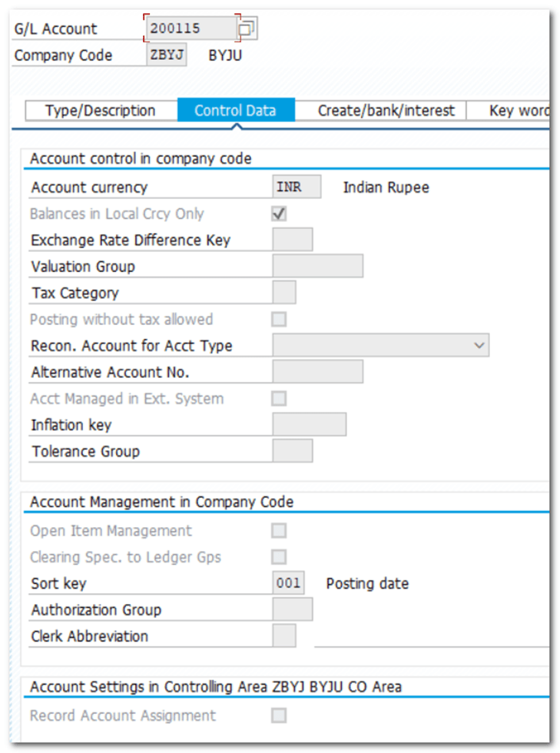The height and width of the screenshot is (753, 560).
Task: Select the Control Data tab
Action: coord(235,111)
